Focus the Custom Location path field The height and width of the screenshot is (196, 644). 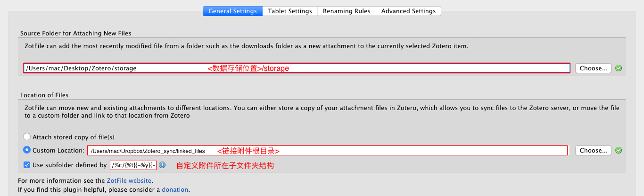pyautogui.click(x=151, y=151)
